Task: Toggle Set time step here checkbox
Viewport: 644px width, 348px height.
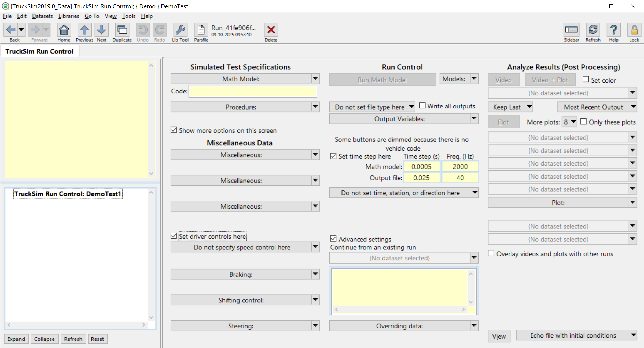Action: click(333, 156)
